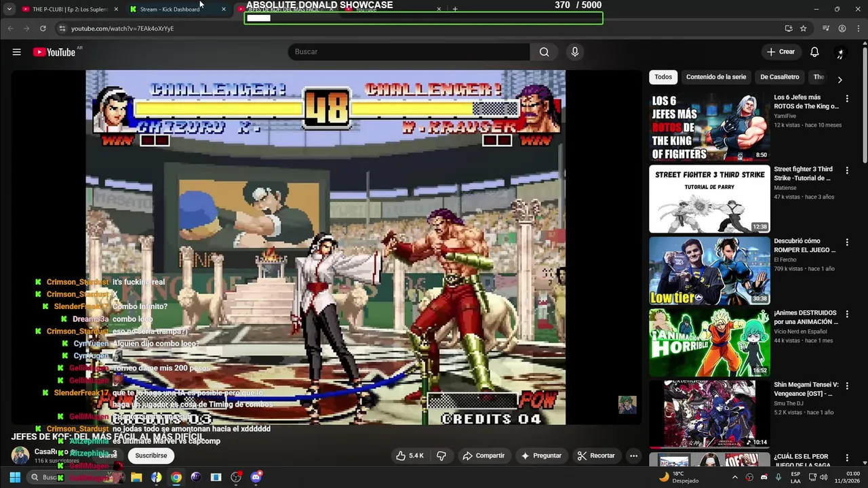Open the Low tier Chun-Li thumbnail

coord(709,270)
